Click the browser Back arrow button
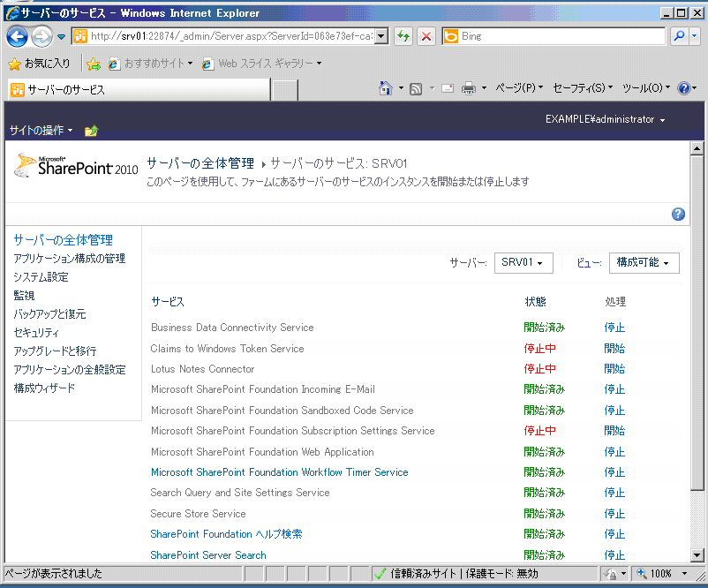The width and height of the screenshot is (708, 588). click(x=17, y=36)
